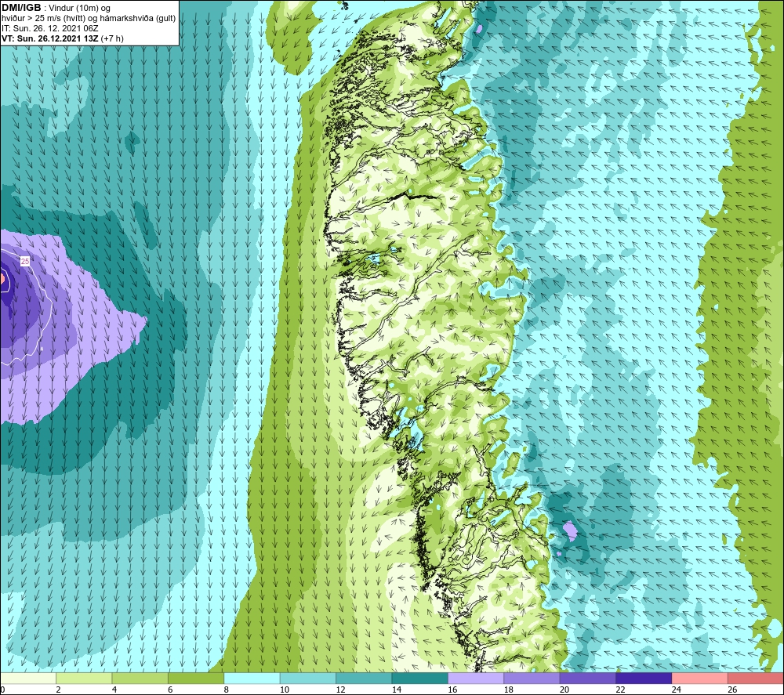Screen dimensions: 784x695
Task: Click the 16–18 m/s lavender legend swatch
Action: [476, 679]
